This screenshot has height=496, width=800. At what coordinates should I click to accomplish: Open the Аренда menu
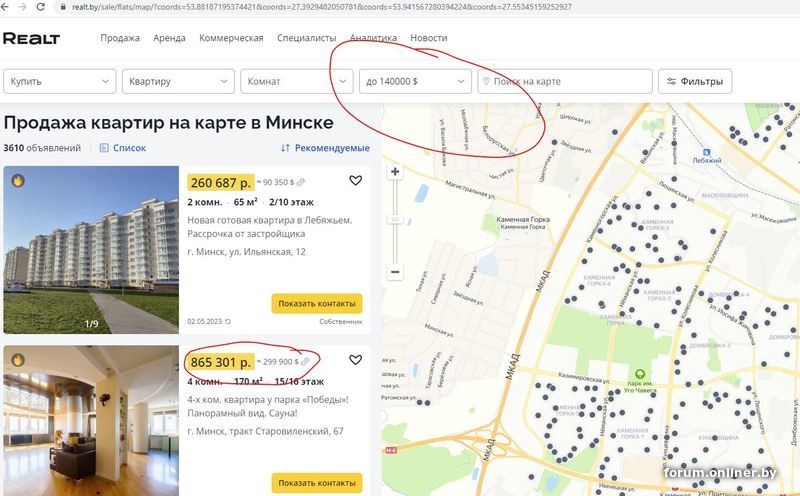(169, 38)
